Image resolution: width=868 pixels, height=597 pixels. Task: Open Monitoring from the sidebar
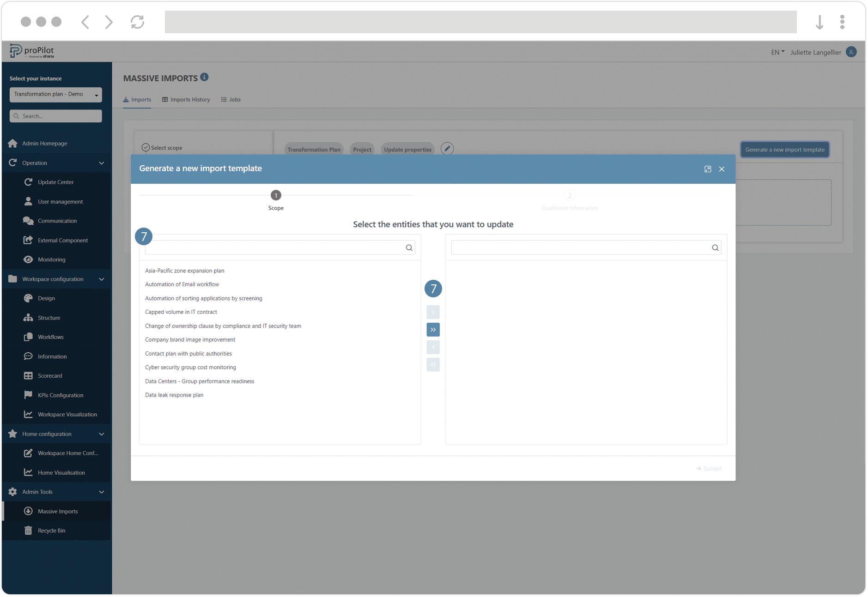(51, 259)
